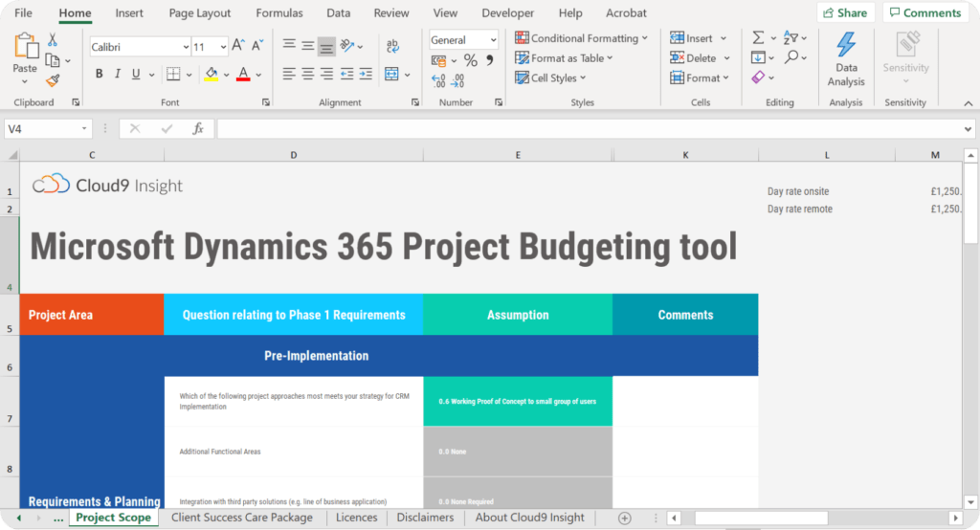This screenshot has height=530, width=980.
Task: Toggle Wrap Text icon
Action: point(392,46)
